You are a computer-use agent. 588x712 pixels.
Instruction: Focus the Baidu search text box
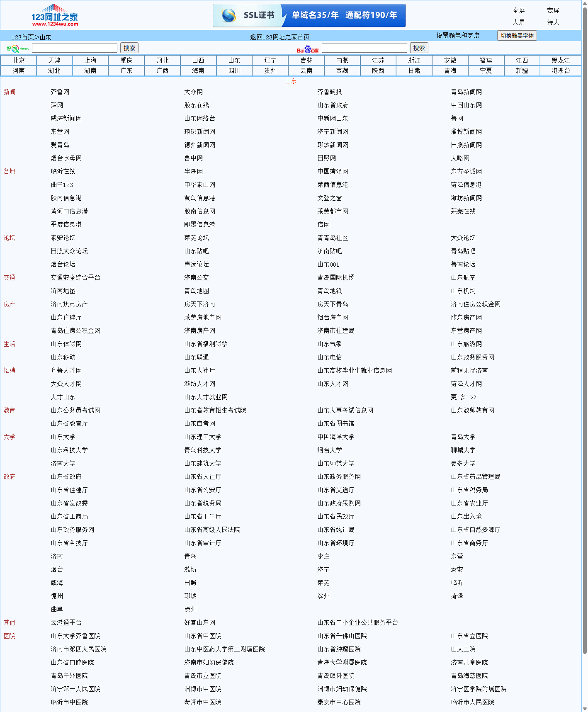364,48
